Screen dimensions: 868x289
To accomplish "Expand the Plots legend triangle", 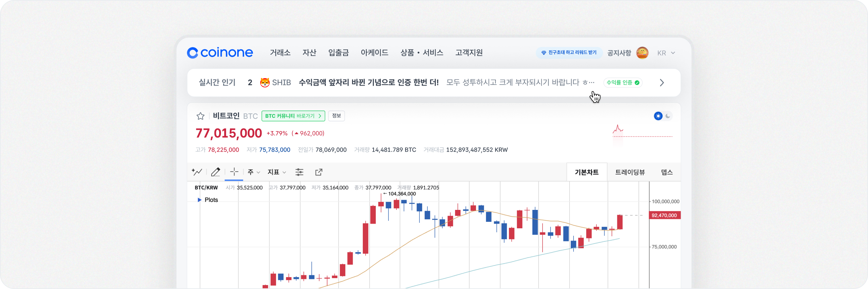I will coord(199,200).
